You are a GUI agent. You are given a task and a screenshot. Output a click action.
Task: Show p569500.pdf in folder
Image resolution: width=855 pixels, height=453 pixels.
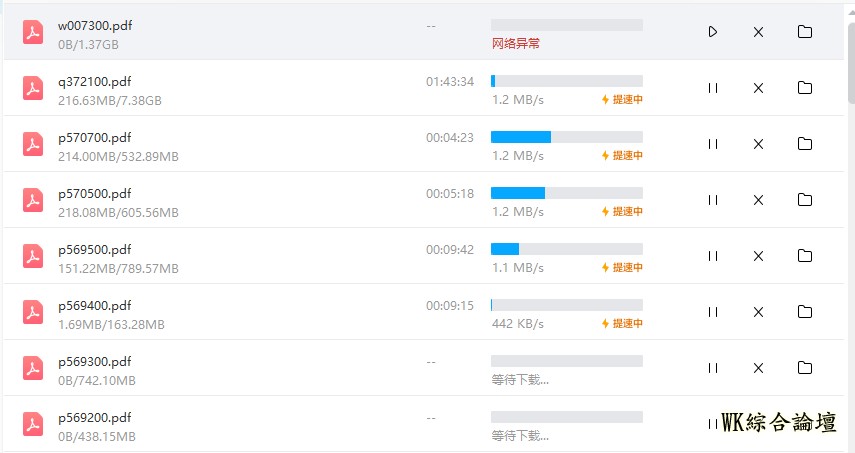(805, 256)
